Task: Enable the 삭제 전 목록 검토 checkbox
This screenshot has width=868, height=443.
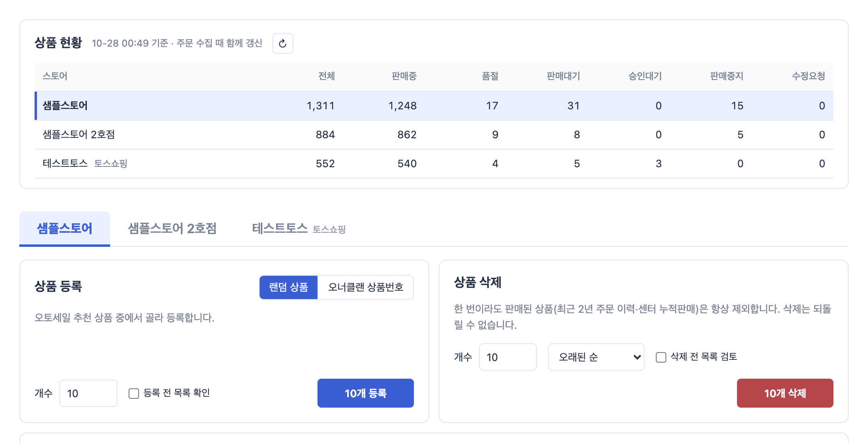Action: click(661, 357)
